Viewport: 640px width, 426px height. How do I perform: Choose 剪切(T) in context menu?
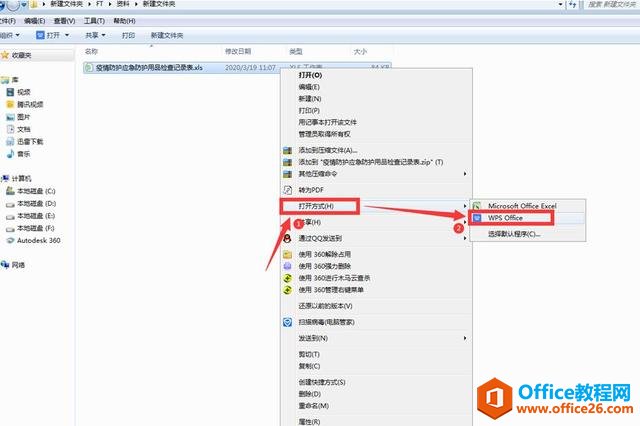coord(309,355)
